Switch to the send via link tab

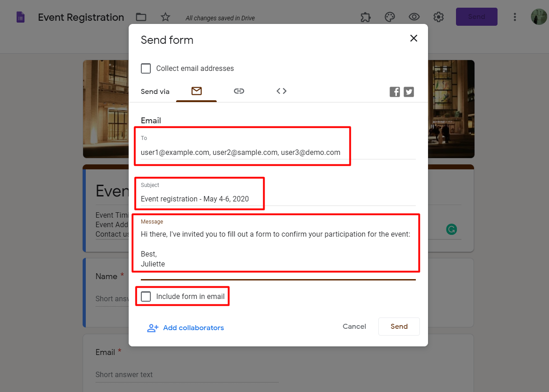click(239, 91)
